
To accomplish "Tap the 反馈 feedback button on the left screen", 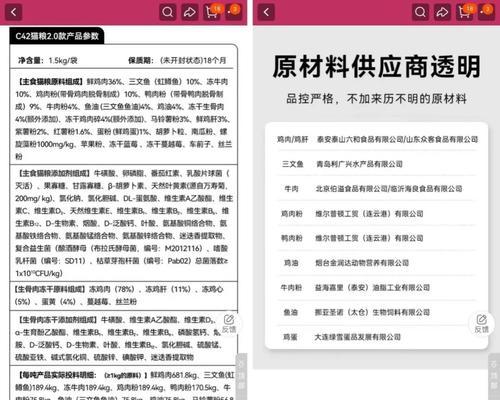I will tap(229, 323).
